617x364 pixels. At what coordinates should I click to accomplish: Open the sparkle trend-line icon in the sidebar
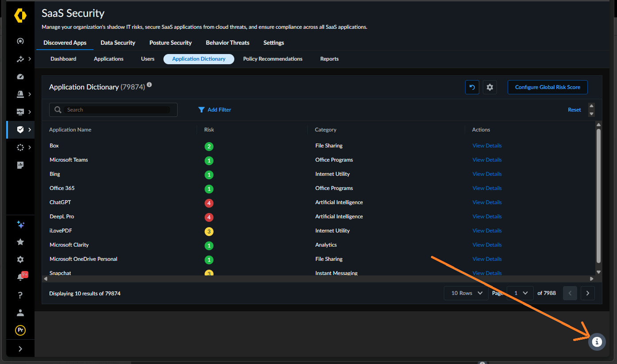[20, 59]
